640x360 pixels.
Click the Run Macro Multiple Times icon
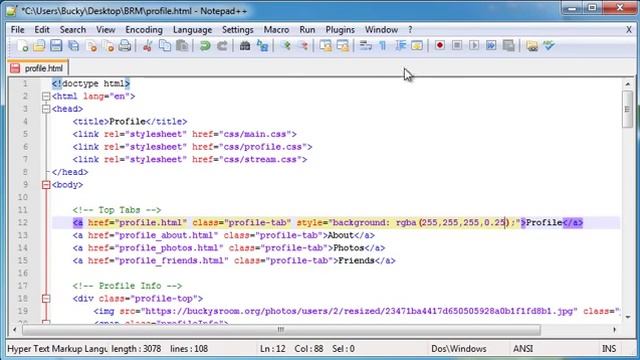[491, 46]
